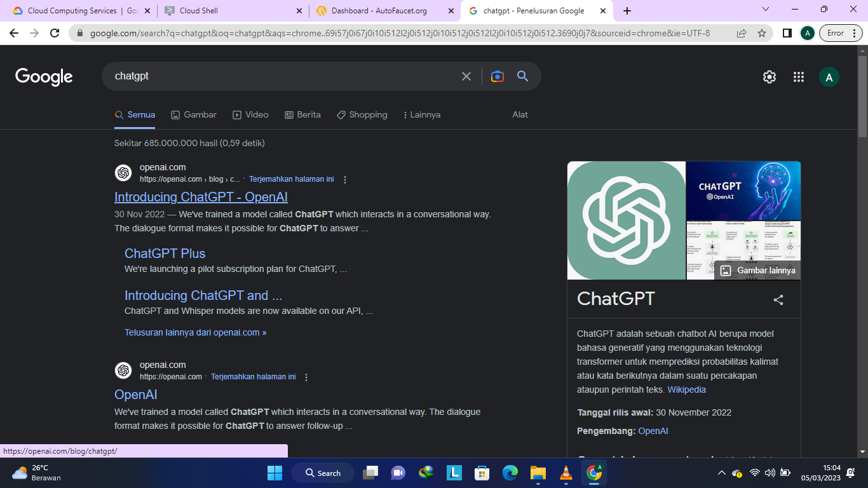The height and width of the screenshot is (488, 868).
Task: Expand the Lainnya search filters menu
Action: click(422, 115)
